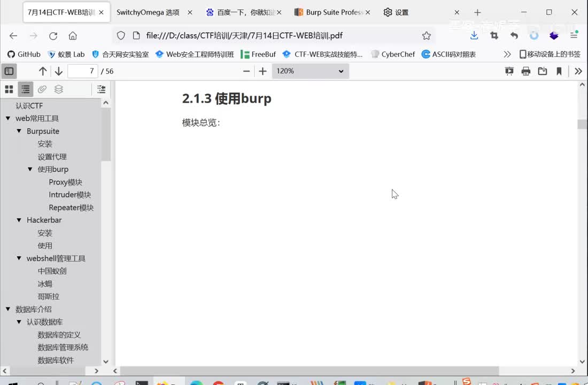Open GitHub bookmark

click(x=24, y=55)
